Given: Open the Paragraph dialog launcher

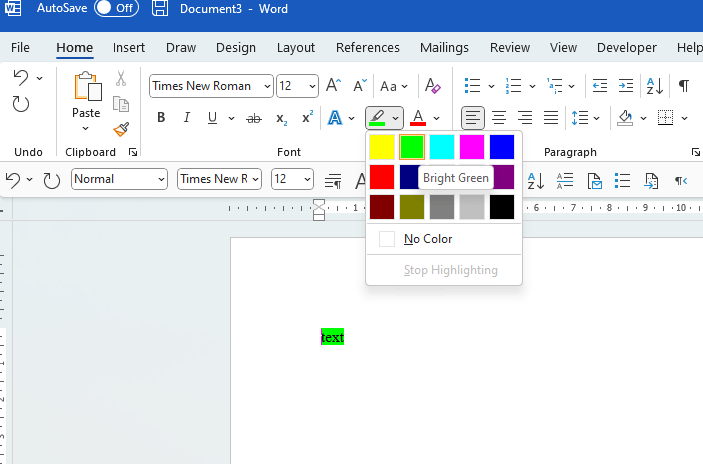Looking at the screenshot, I should pos(695,152).
